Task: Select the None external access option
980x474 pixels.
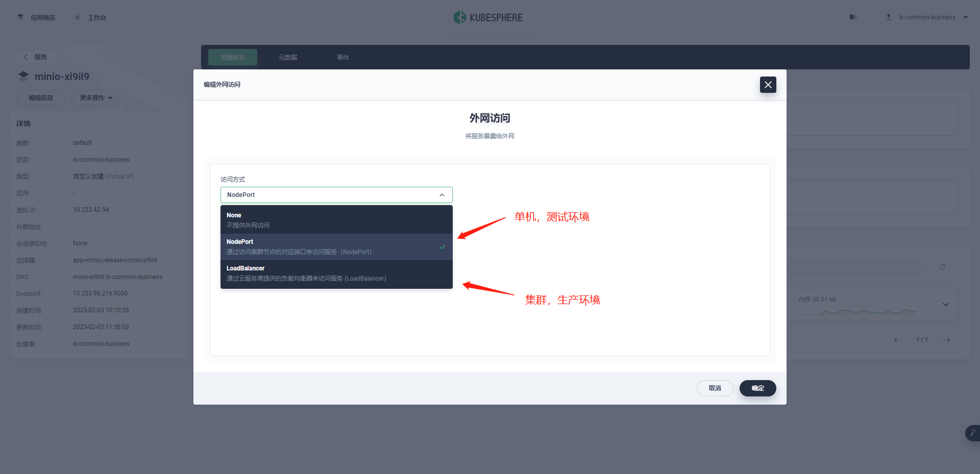Action: (x=336, y=219)
